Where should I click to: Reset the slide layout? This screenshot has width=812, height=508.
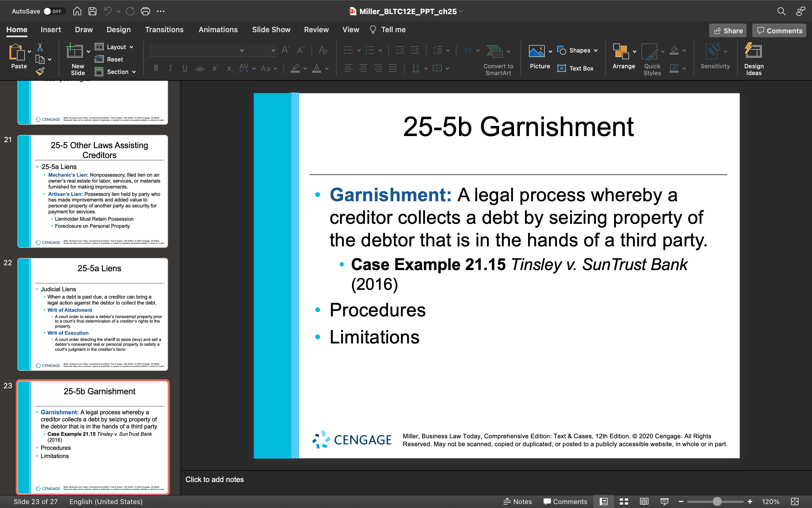click(109, 59)
